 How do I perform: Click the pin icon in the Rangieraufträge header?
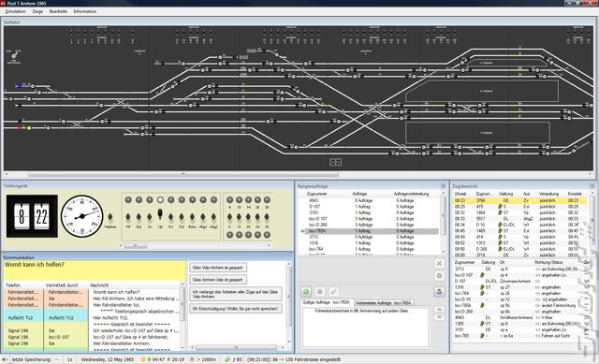[443, 186]
